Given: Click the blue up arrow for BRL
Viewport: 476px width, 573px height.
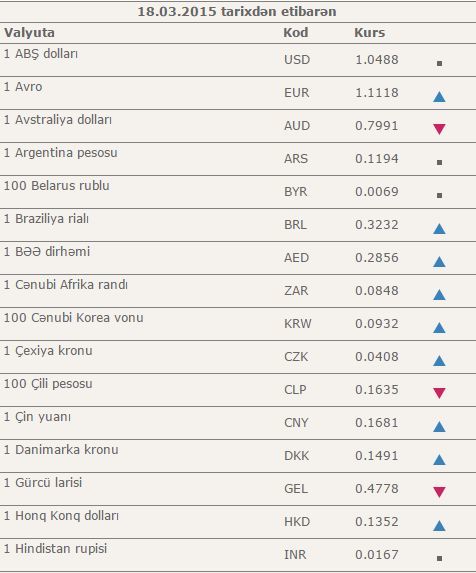Looking at the screenshot, I should [x=439, y=229].
